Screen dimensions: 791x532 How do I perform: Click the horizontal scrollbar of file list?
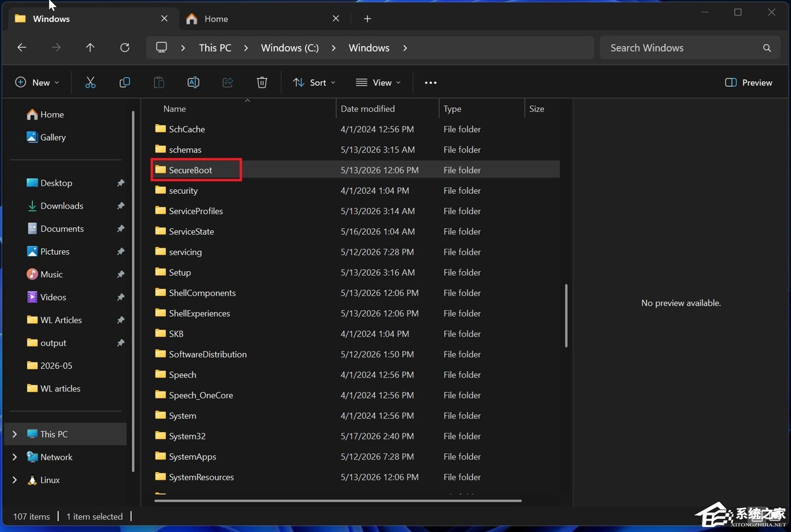point(338,501)
